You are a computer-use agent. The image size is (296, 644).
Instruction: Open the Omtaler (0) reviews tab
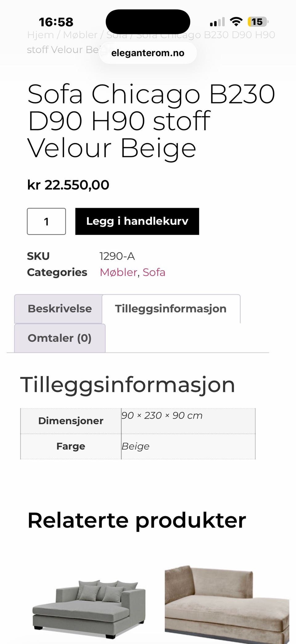coord(60,338)
